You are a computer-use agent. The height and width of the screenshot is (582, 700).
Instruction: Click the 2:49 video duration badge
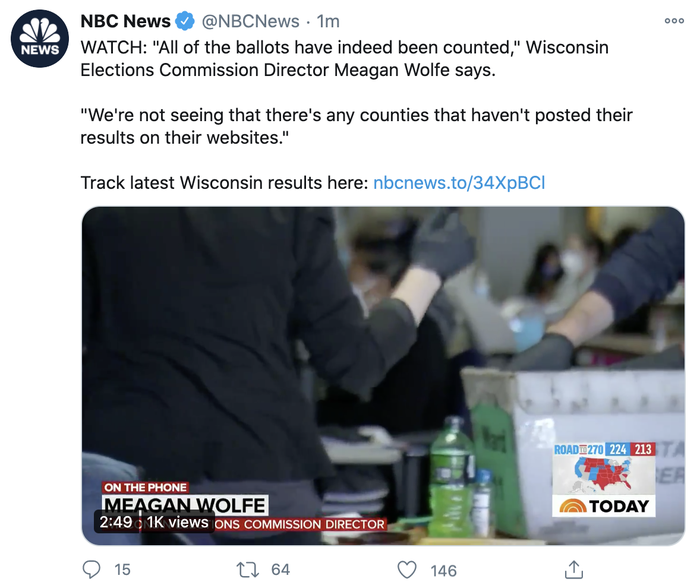coord(116,522)
